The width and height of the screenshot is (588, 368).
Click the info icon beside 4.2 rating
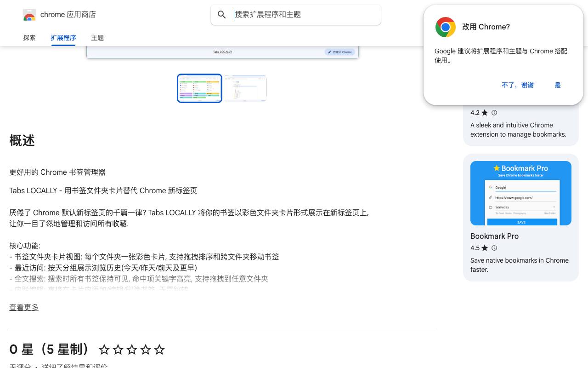494,113
